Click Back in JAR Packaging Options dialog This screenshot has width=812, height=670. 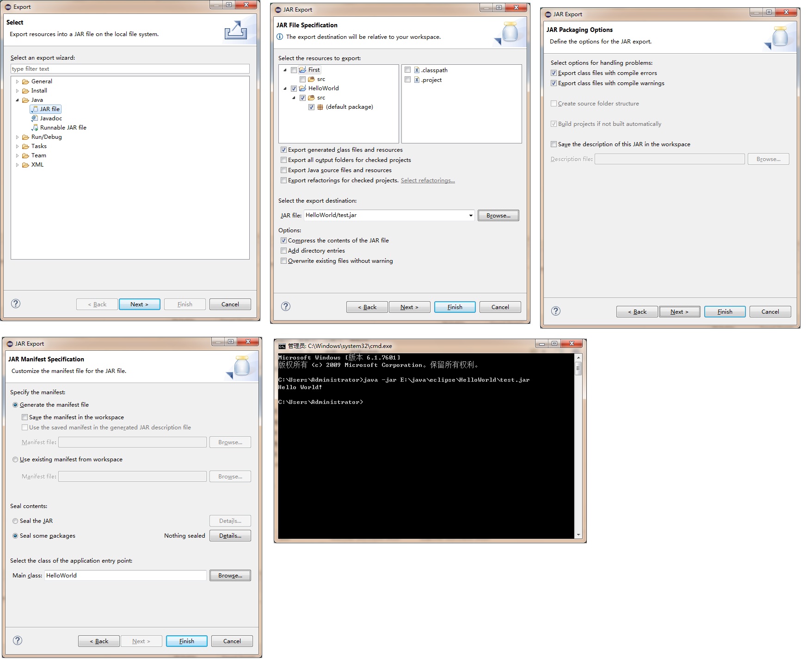(637, 312)
